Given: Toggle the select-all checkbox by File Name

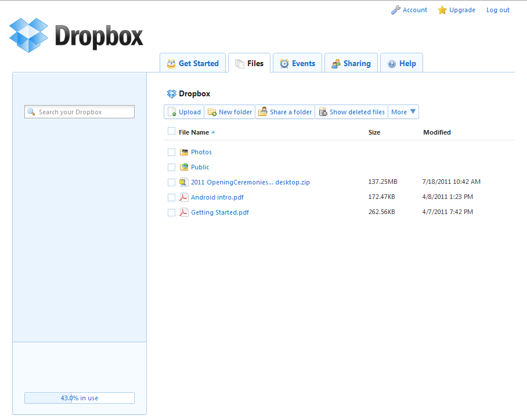Looking at the screenshot, I should point(171,131).
